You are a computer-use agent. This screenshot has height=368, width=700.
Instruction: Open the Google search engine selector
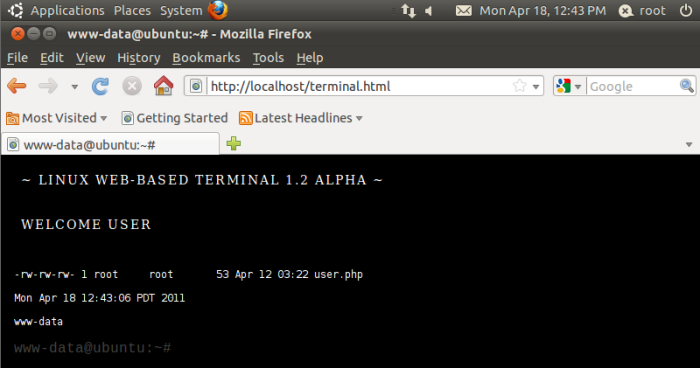[569, 86]
